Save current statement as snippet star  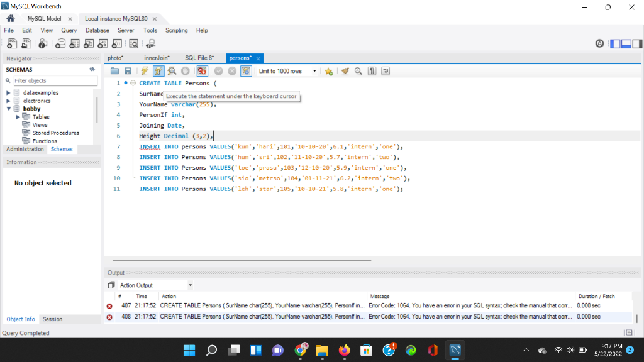point(328,71)
